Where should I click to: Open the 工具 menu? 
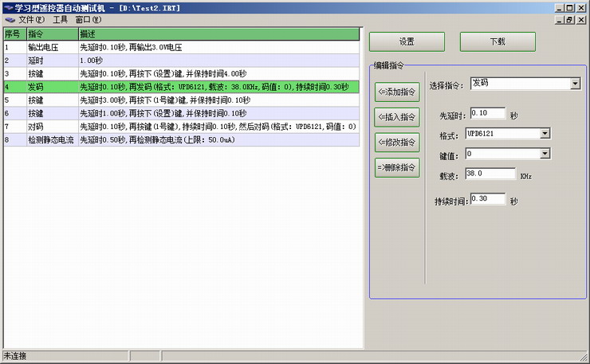click(61, 19)
